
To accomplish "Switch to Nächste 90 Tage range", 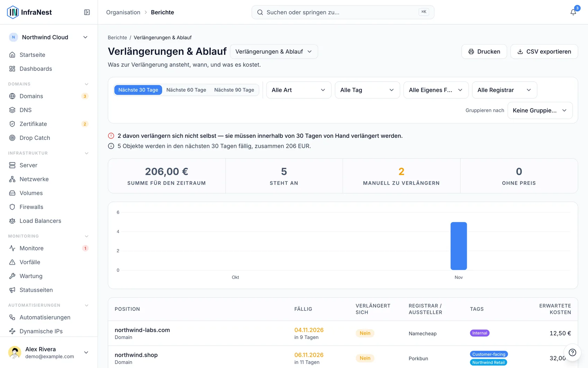I will tap(234, 90).
